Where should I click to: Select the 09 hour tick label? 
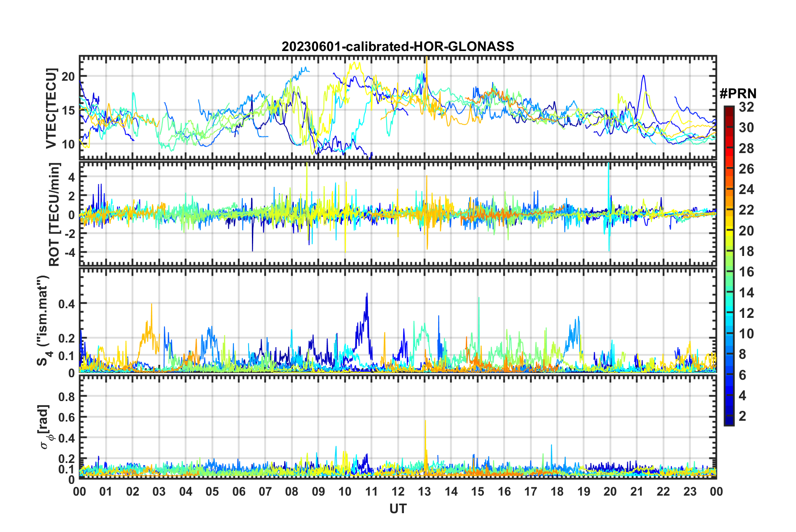318,491
